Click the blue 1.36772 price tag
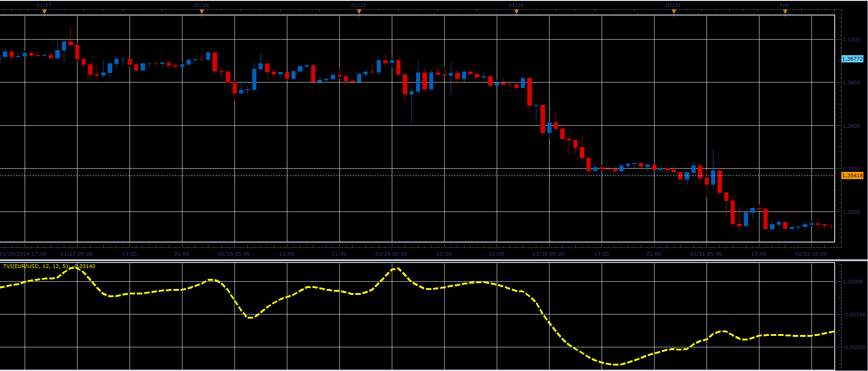 852,59
